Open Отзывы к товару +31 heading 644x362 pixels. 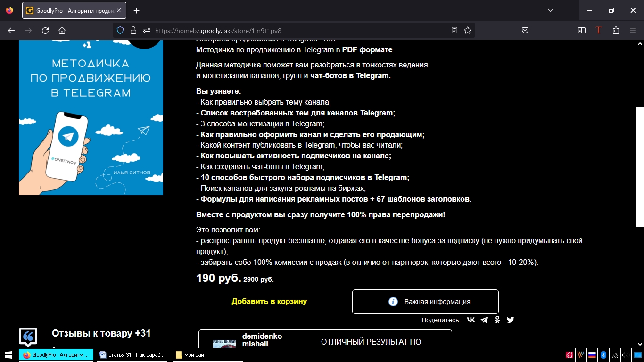(101, 333)
